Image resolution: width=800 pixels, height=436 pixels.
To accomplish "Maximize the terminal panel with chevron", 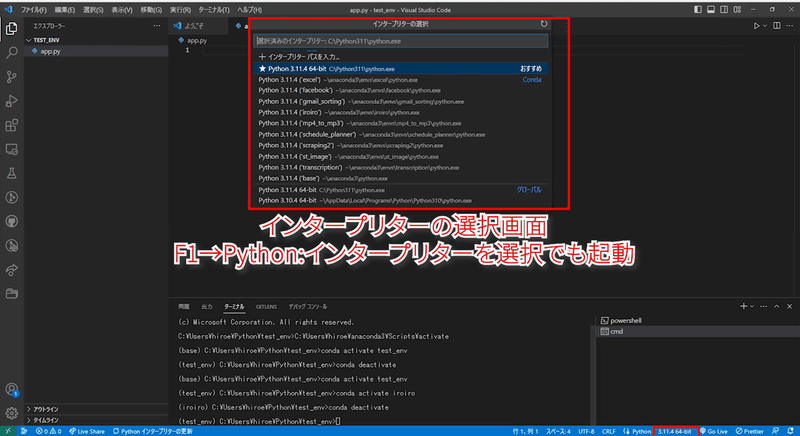I will (777, 306).
